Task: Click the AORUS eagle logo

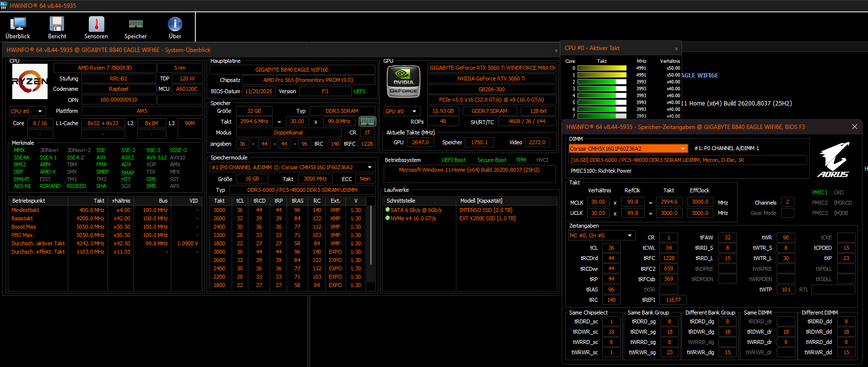Action: tap(833, 160)
